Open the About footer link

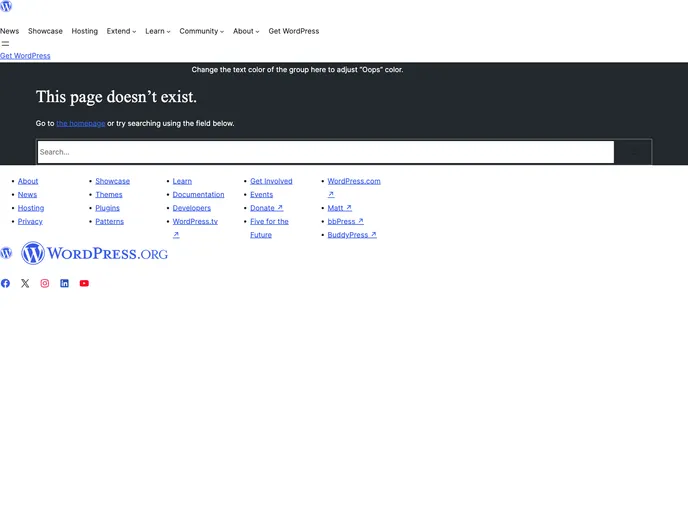[x=28, y=181]
